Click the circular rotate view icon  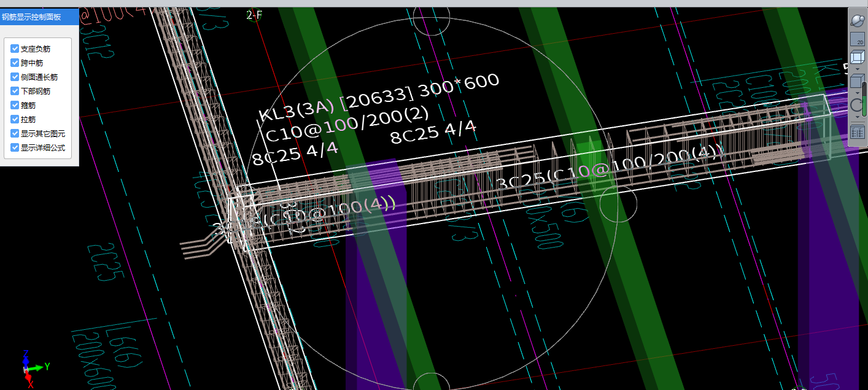[x=856, y=104]
